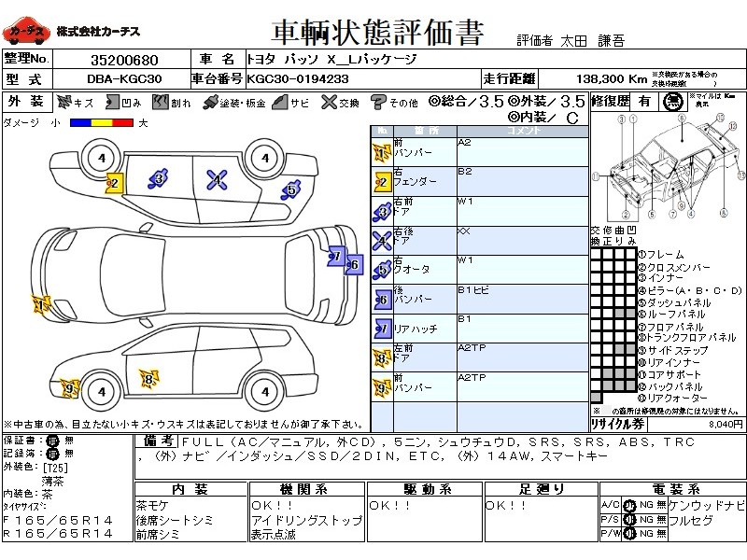Viewport: 747px width, 560px height.
Task: Select damage marker 2 on right fender
Action: point(114,183)
